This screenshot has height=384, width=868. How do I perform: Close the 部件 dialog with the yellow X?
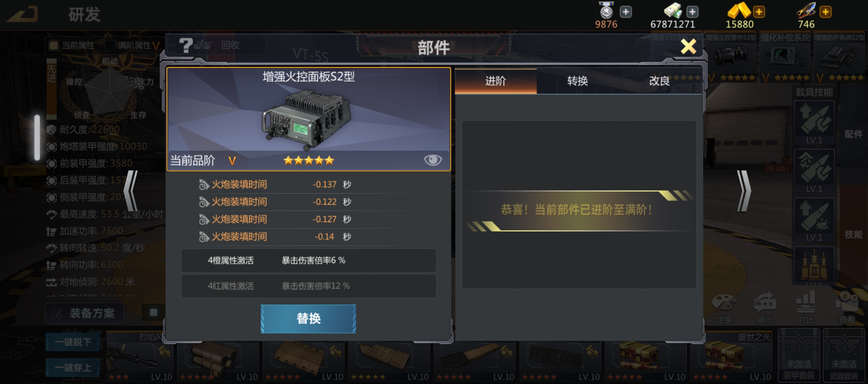(688, 46)
